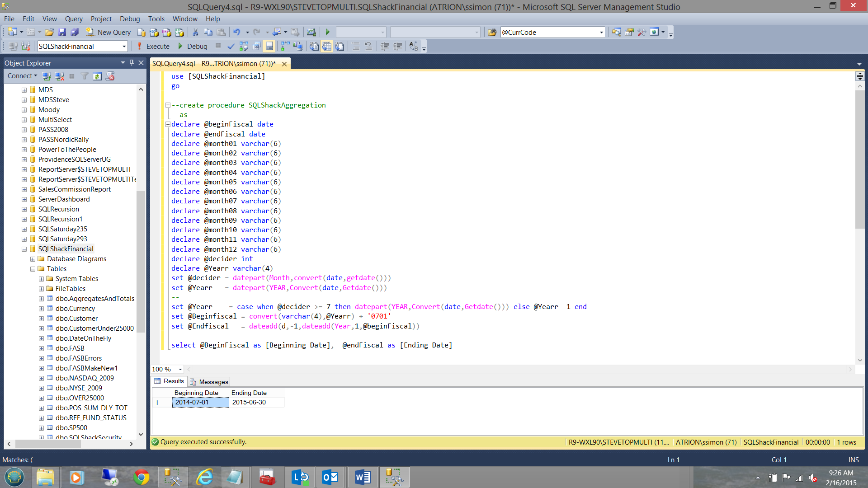This screenshot has height=488, width=868.
Task: Click the Save file icon in toolbar
Action: coord(62,32)
